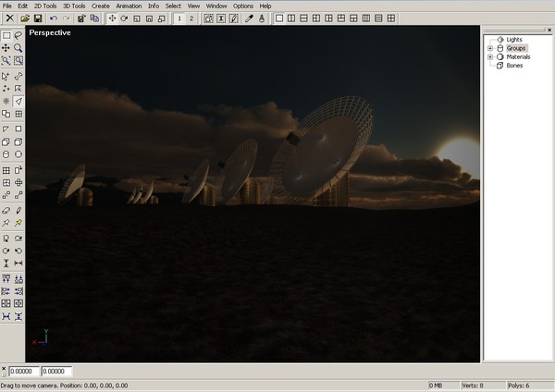The image size is (555, 392).
Task: Click the Perspective viewport label
Action: (x=50, y=32)
